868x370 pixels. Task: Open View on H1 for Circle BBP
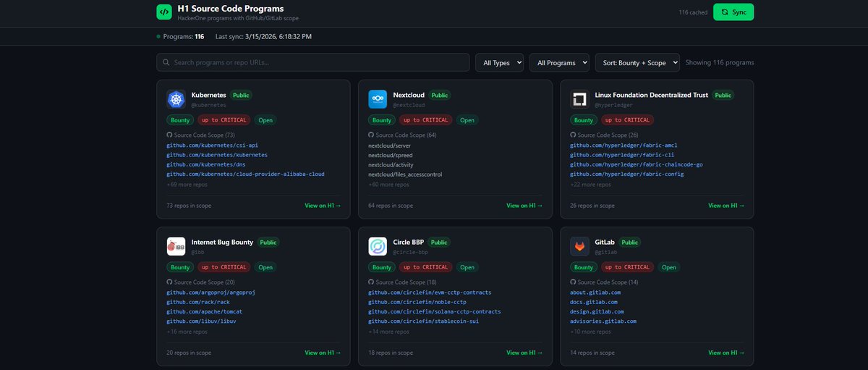[x=524, y=353]
